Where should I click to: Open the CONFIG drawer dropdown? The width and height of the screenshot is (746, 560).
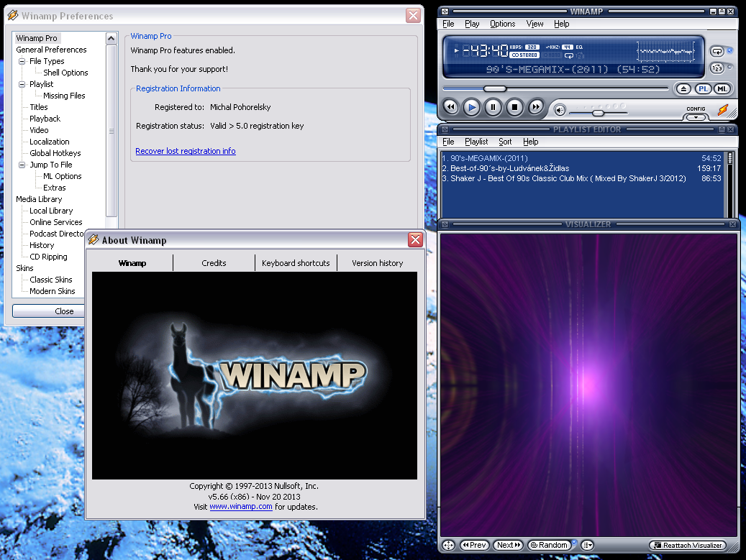(695, 116)
